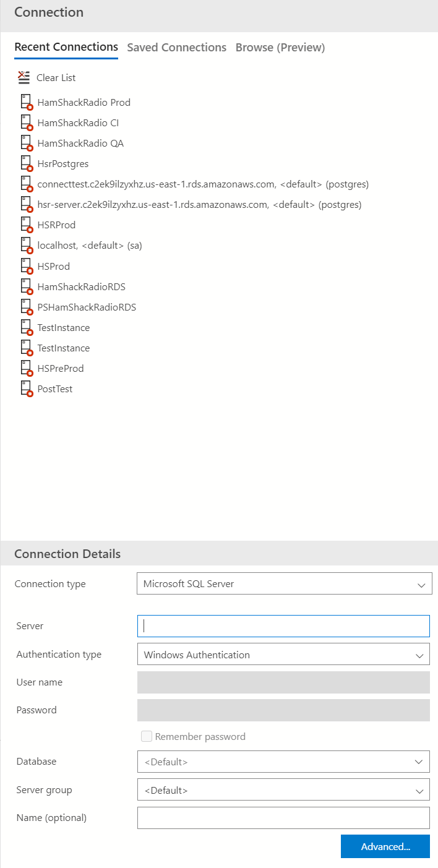The image size is (438, 868).
Task: Switch to the Saved Connections tab
Action: click(x=176, y=48)
